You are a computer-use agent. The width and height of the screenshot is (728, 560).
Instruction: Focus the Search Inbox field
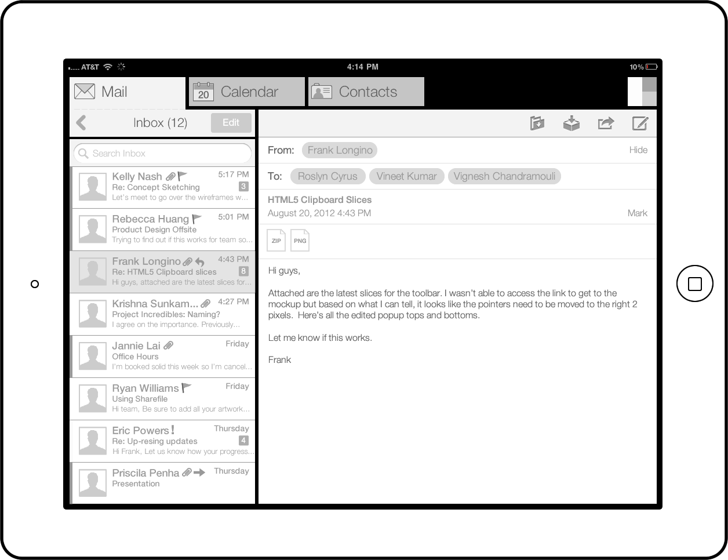(162, 153)
